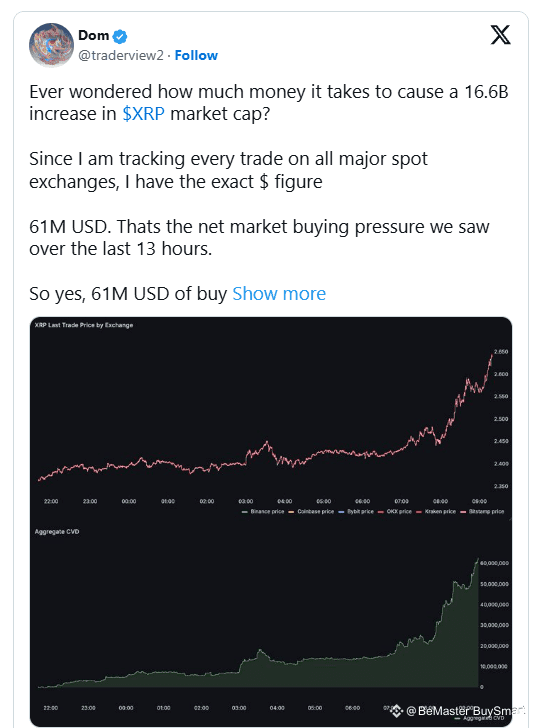The width and height of the screenshot is (533, 728).
Task: Click the Binance watermark logo icon
Action: (396, 710)
